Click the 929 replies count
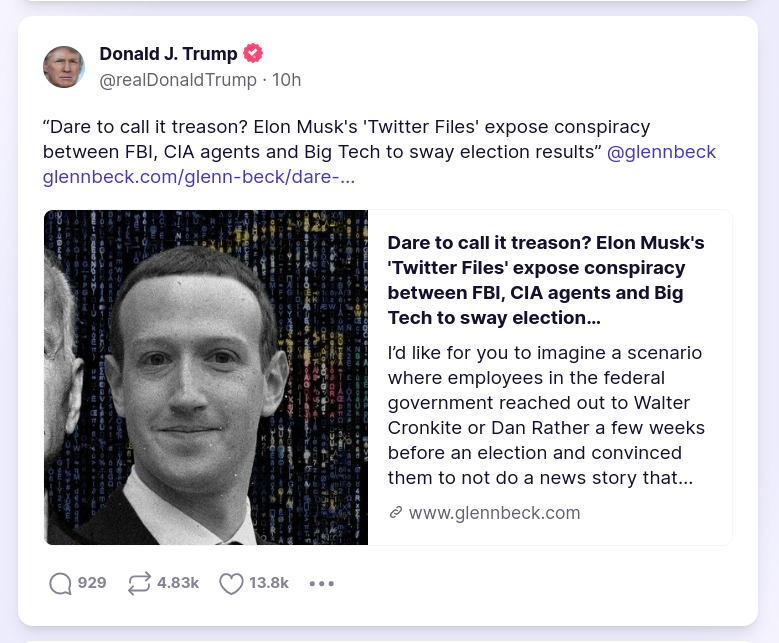This screenshot has height=643, width=779. (x=92, y=583)
